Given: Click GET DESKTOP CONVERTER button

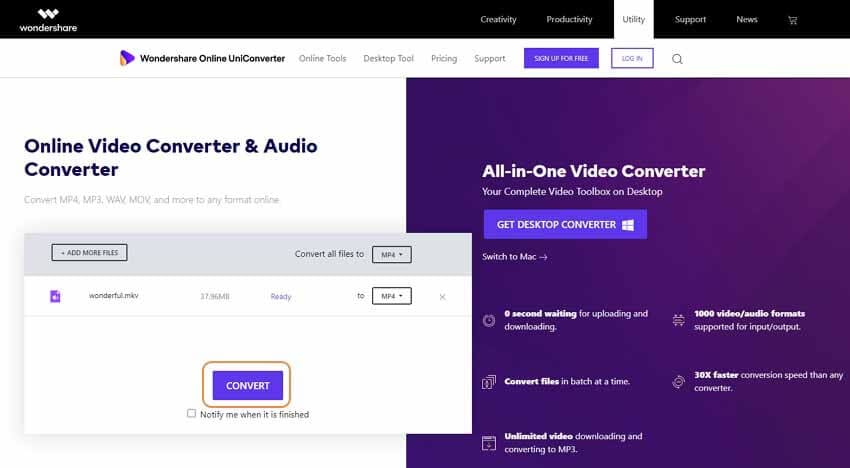Looking at the screenshot, I should click(x=565, y=225).
